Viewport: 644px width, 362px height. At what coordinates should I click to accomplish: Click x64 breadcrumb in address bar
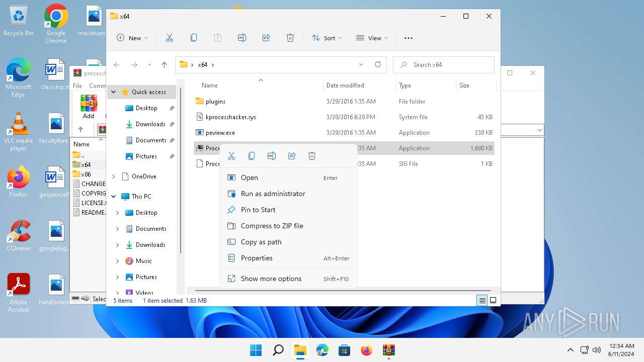202,65
